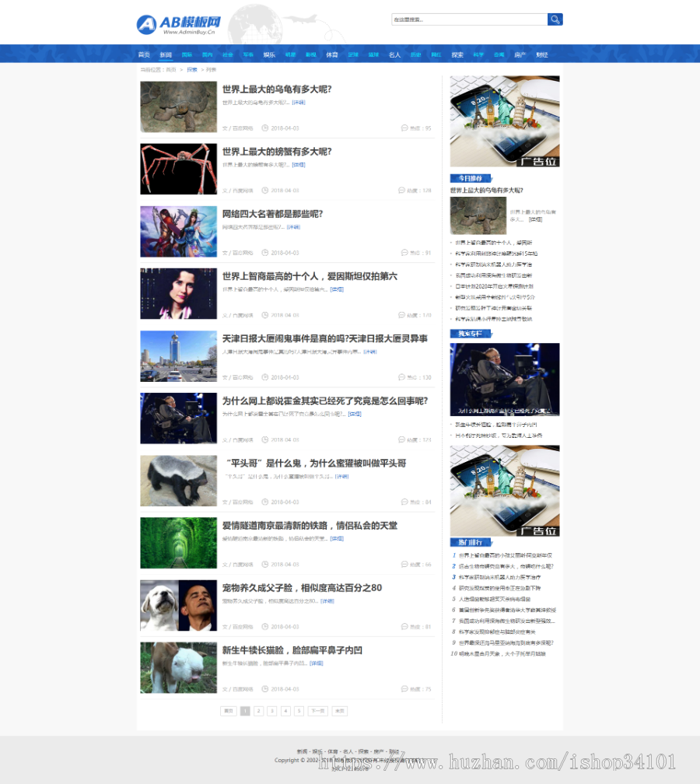Open the 科学 sub-category in nav bar
This screenshot has height=784, width=700.
pos(478,55)
